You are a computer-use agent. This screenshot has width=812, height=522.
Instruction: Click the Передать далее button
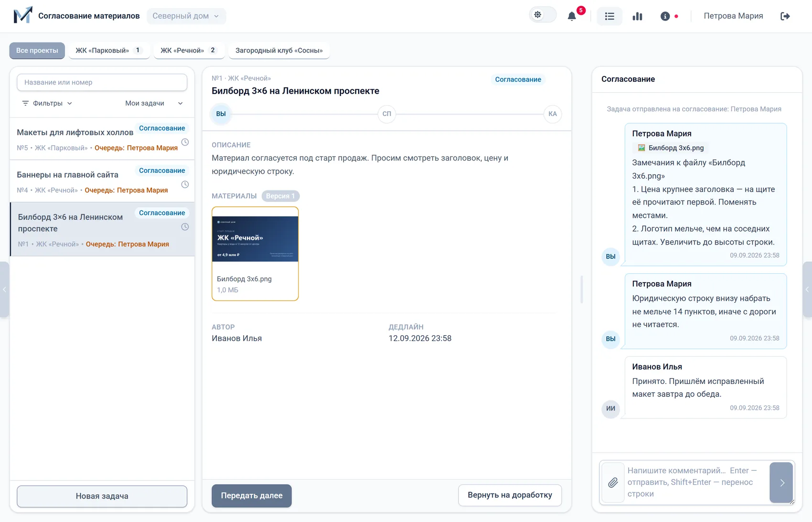click(252, 496)
